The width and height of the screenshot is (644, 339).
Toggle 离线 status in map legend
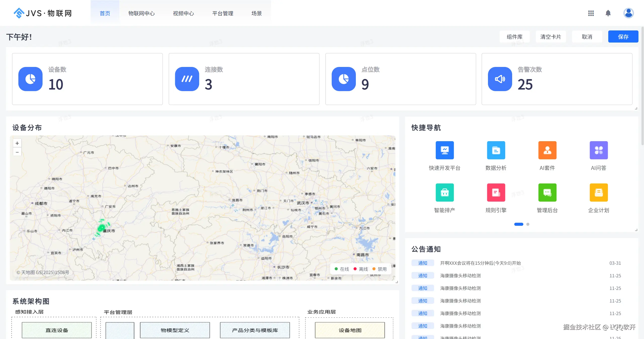pyautogui.click(x=361, y=269)
